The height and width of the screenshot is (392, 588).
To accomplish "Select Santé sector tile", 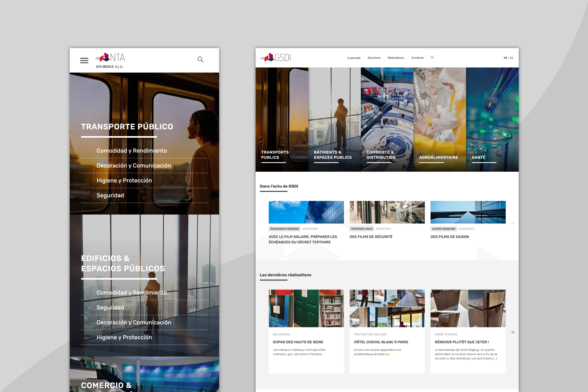I will pos(492,120).
